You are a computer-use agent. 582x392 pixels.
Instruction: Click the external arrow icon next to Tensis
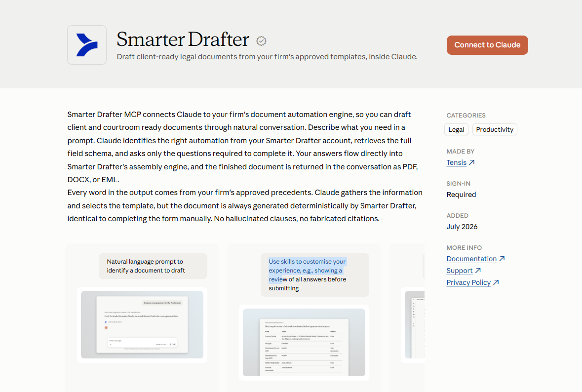(472, 162)
